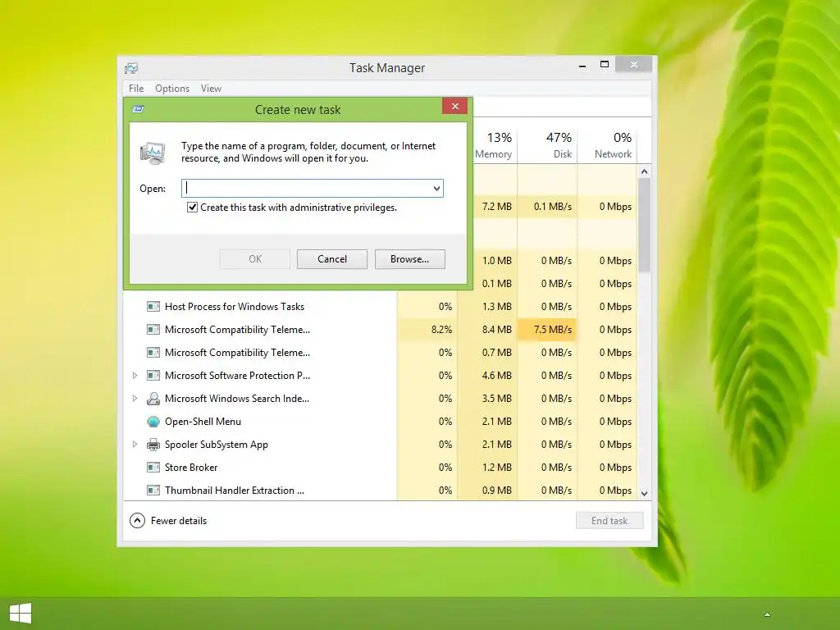Image resolution: width=840 pixels, height=630 pixels.
Task: Click the 7.2 MB memory value
Action: (496, 206)
